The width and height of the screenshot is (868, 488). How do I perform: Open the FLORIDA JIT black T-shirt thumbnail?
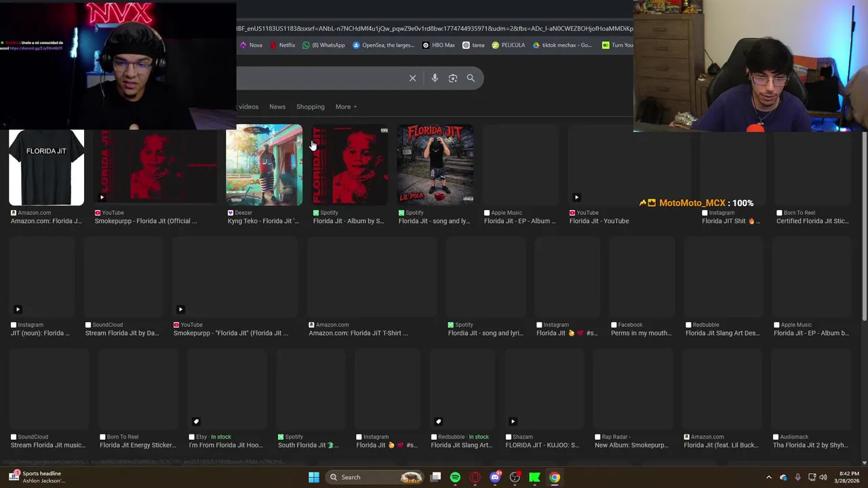[46, 167]
